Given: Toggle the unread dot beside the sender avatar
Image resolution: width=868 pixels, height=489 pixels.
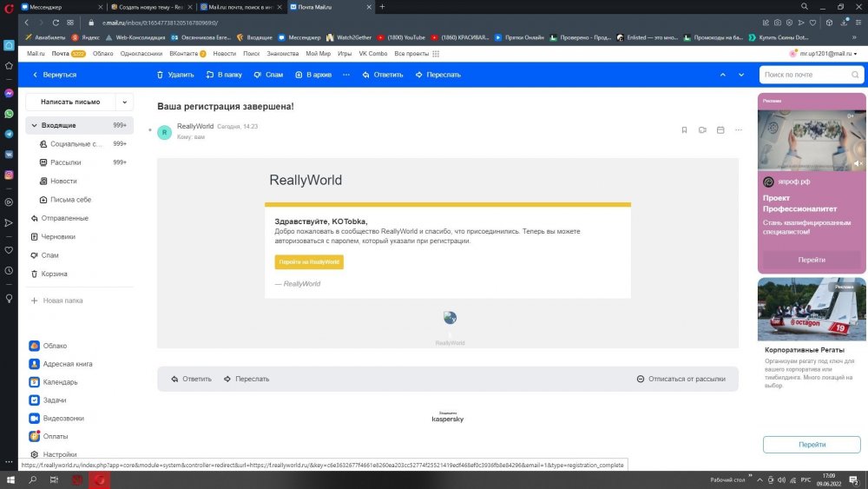Looking at the screenshot, I should [x=150, y=130].
